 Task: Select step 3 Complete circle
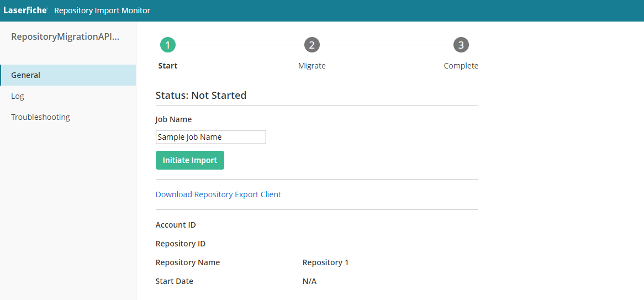(x=461, y=45)
